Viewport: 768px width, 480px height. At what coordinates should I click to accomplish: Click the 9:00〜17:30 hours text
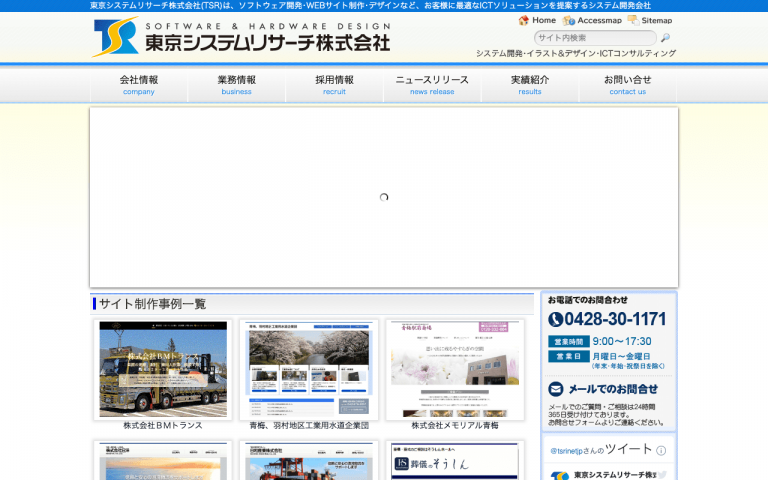point(622,341)
